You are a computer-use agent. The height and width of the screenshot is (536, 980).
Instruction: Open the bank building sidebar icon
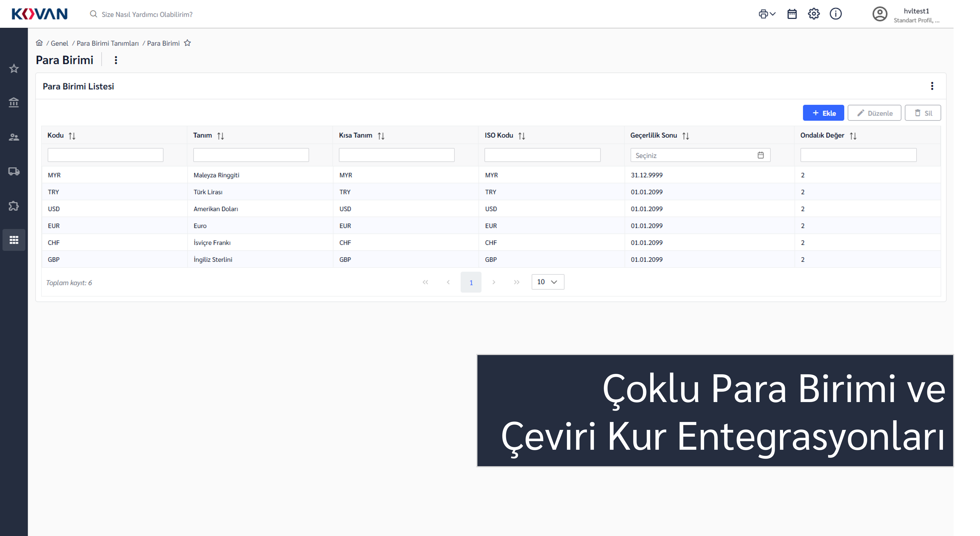coord(14,102)
